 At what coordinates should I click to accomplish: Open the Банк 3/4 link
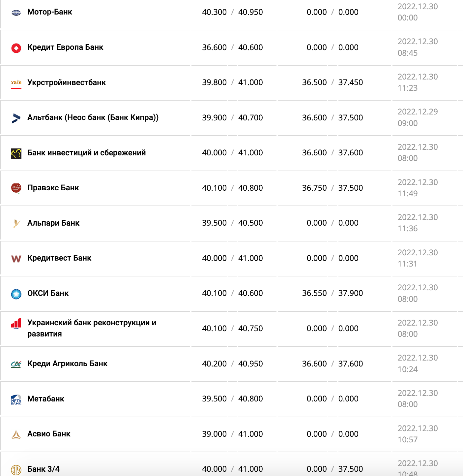coord(43,469)
